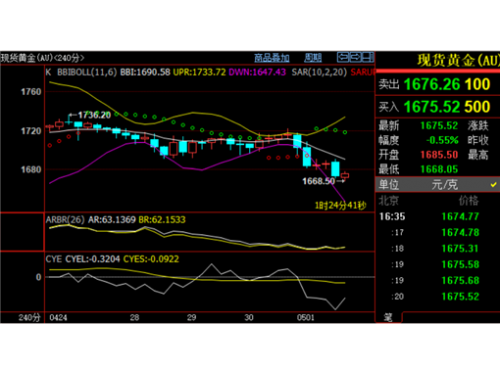The height and width of the screenshot is (375, 500).
Task: Click the third chart toolbar icon
Action: tap(367, 57)
